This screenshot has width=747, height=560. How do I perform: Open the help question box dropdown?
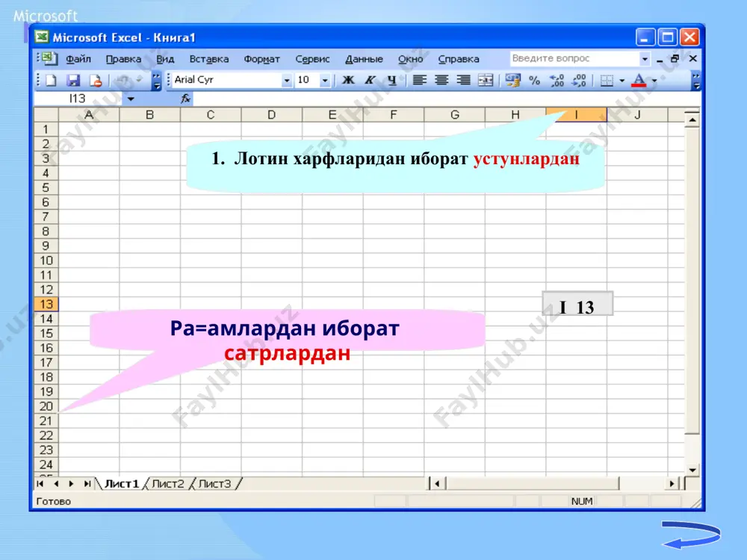[645, 58]
